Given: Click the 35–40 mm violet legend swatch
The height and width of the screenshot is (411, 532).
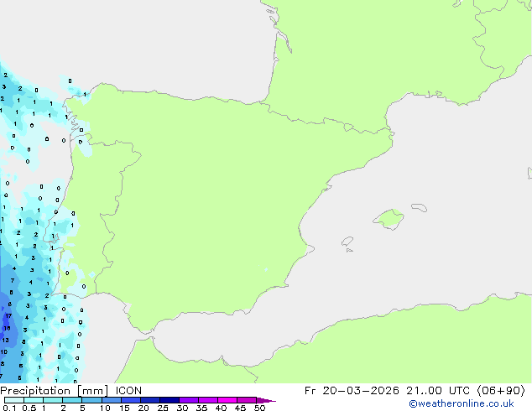Looking at the screenshot, I should point(208,400).
